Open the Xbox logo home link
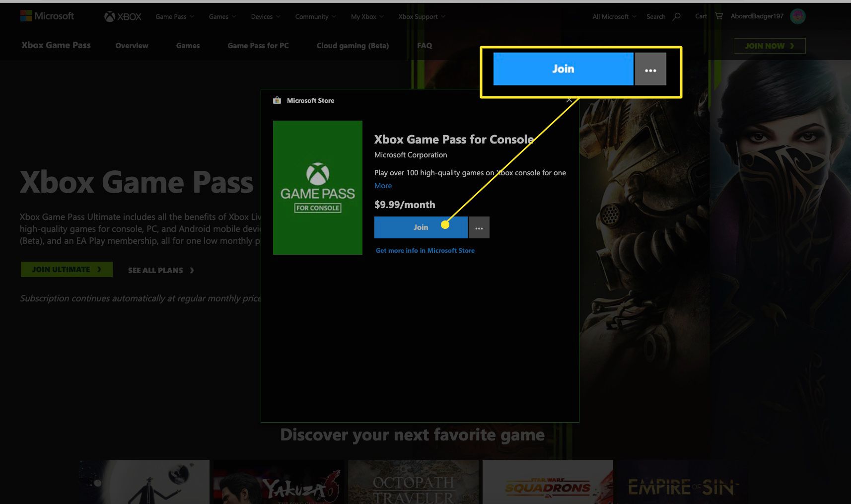 pos(123,17)
